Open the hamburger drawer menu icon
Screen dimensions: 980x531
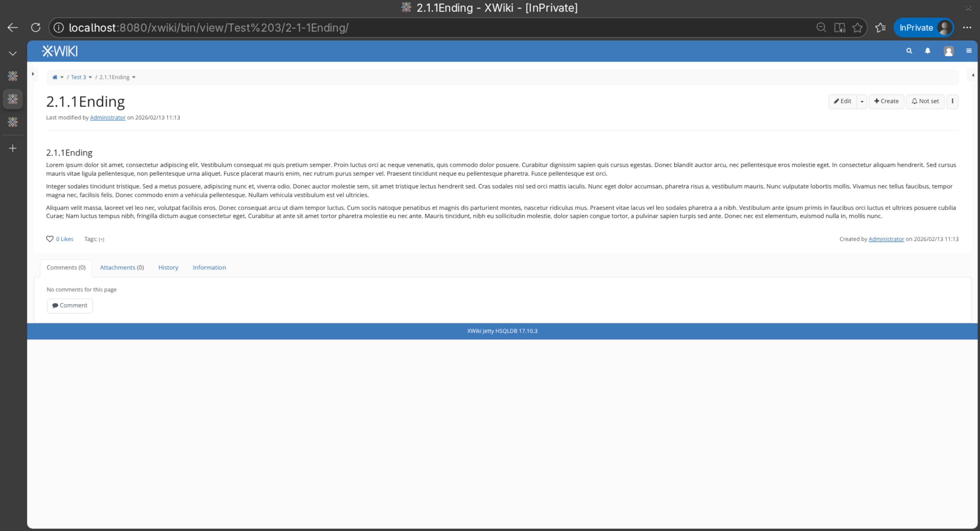[x=969, y=51]
